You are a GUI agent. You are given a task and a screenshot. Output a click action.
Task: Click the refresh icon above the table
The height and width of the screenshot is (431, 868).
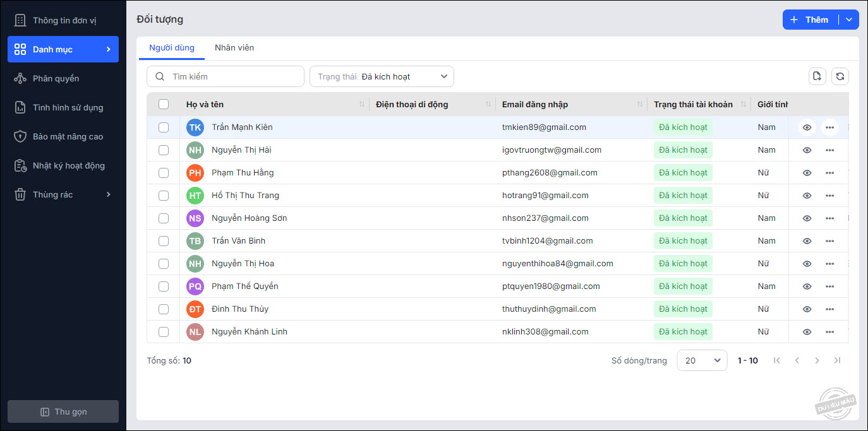pos(840,76)
